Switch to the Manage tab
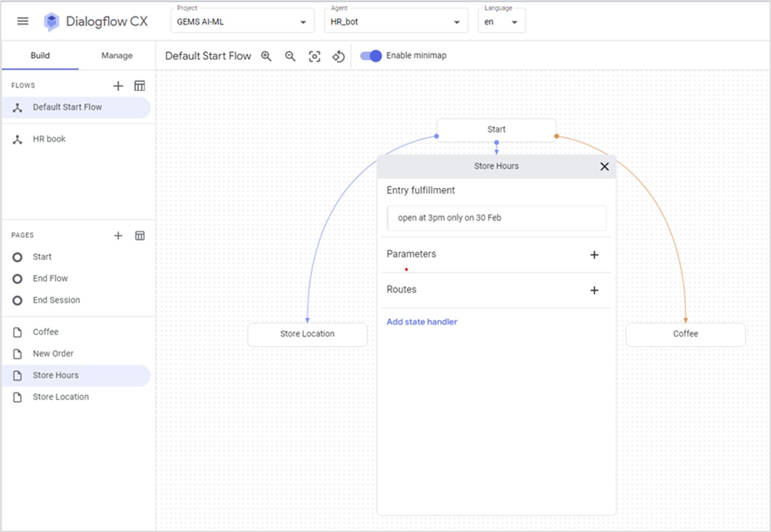This screenshot has width=771, height=532. [x=117, y=56]
